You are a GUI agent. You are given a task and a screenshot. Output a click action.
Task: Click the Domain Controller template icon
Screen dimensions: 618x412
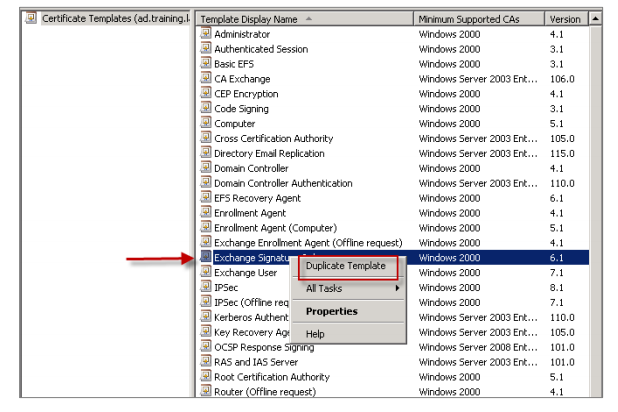[x=206, y=168]
